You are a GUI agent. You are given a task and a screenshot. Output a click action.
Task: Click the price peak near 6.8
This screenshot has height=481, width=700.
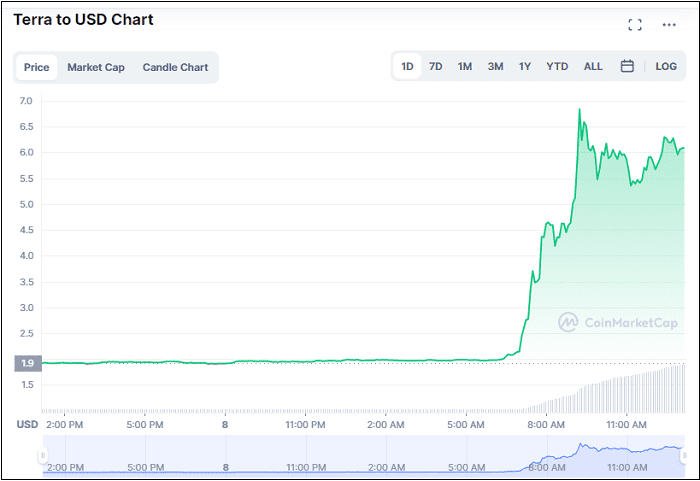[579, 109]
